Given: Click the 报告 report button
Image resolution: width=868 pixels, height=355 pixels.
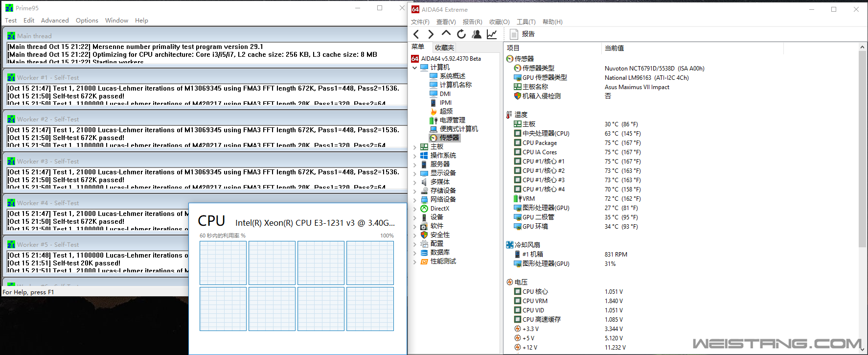Looking at the screenshot, I should point(522,34).
